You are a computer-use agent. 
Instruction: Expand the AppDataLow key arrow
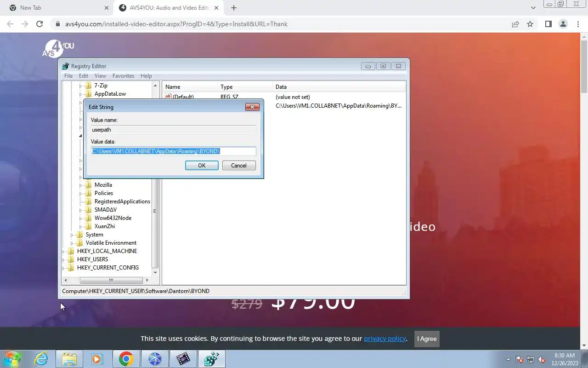click(80, 94)
